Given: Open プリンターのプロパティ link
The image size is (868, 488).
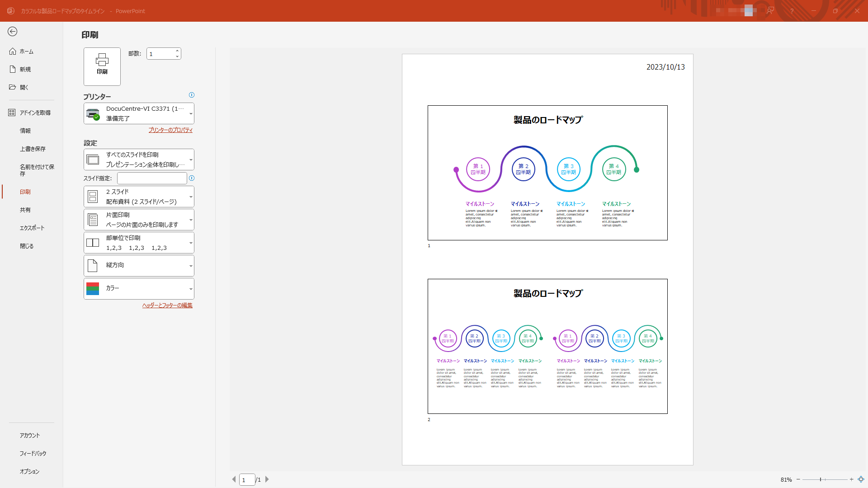Looking at the screenshot, I should click(170, 130).
